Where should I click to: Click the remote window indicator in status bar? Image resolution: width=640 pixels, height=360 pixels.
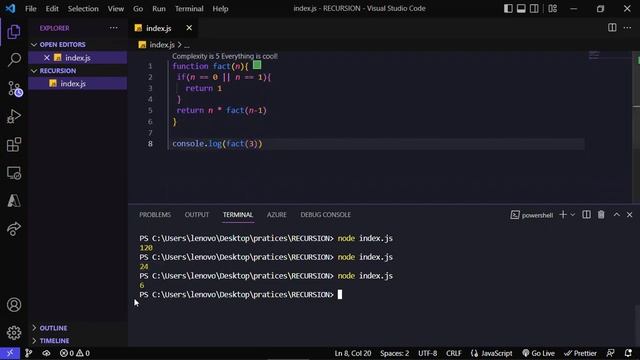(10, 353)
